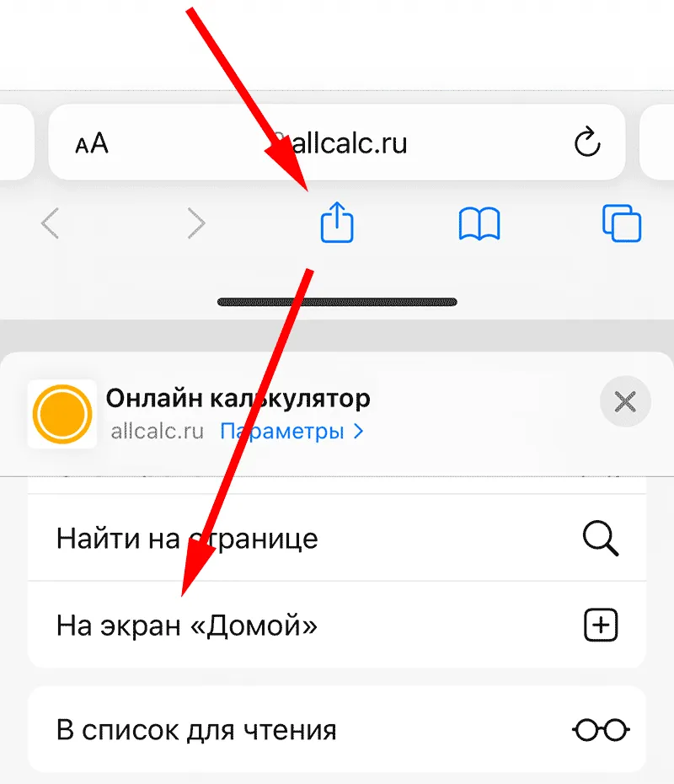Close the share sheet with X

pyautogui.click(x=625, y=401)
